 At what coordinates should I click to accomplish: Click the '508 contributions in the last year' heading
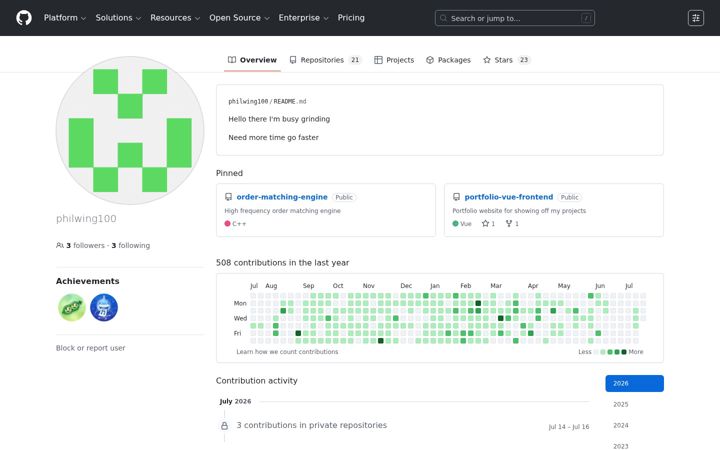click(282, 263)
